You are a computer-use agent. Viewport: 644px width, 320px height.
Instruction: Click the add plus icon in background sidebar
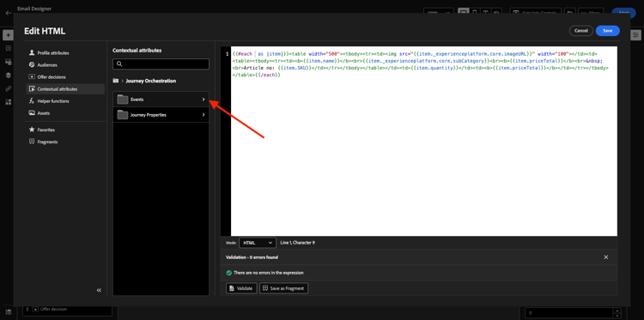(8, 35)
